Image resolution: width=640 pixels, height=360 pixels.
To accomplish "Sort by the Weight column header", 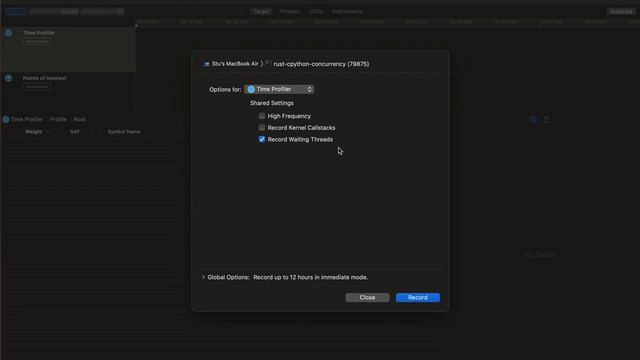I will 33,132.
